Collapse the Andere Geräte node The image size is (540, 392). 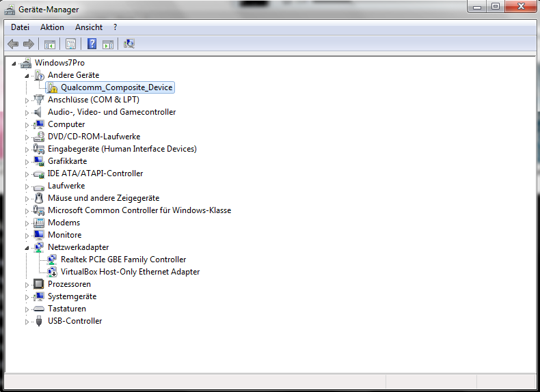point(27,76)
